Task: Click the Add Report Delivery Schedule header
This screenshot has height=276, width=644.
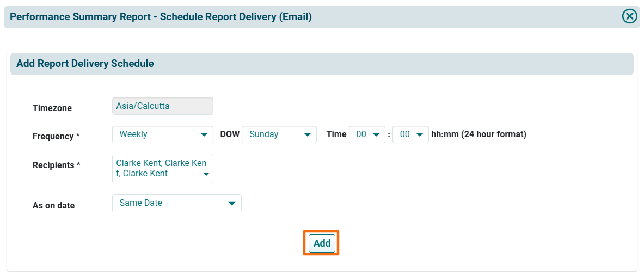Action: [x=85, y=64]
